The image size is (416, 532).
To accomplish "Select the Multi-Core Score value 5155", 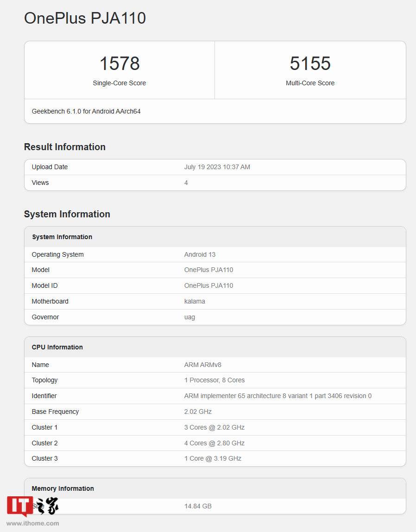I will 310,63.
